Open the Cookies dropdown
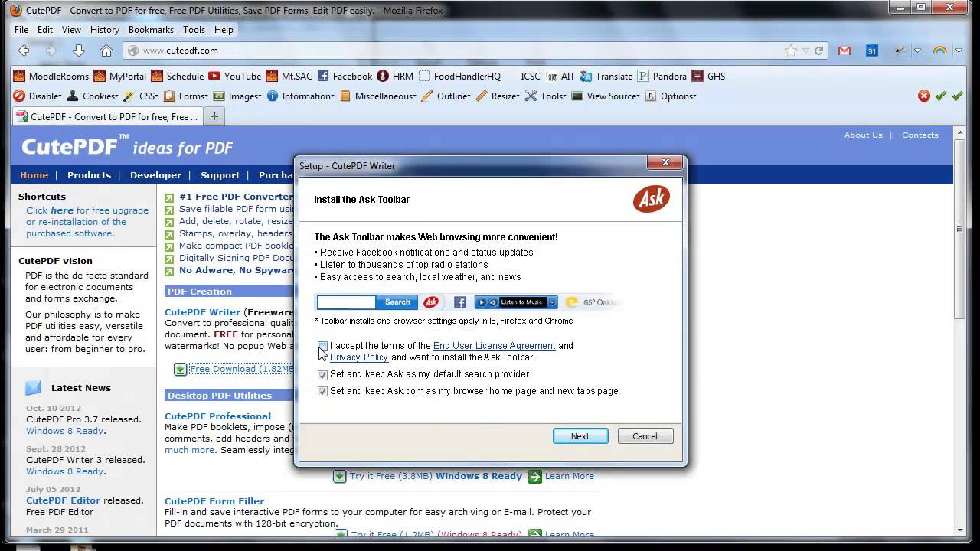Viewport: 980px width, 551px height. pyautogui.click(x=93, y=96)
